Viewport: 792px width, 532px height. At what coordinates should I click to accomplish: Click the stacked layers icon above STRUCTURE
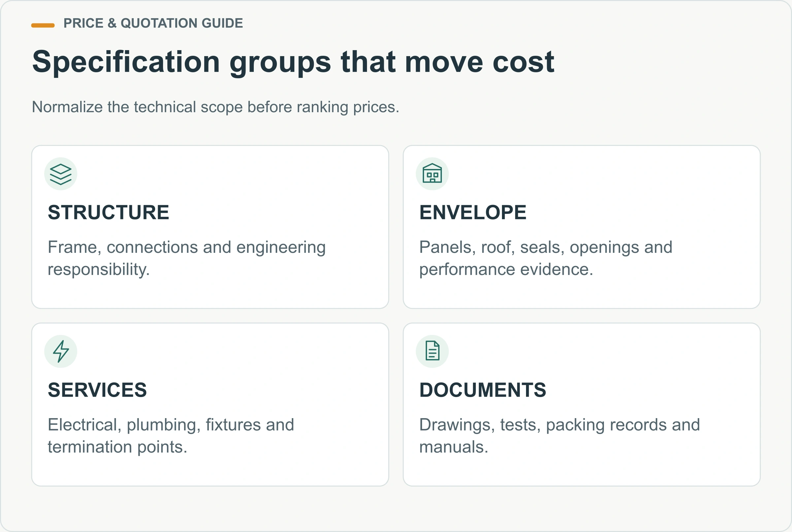tap(61, 174)
